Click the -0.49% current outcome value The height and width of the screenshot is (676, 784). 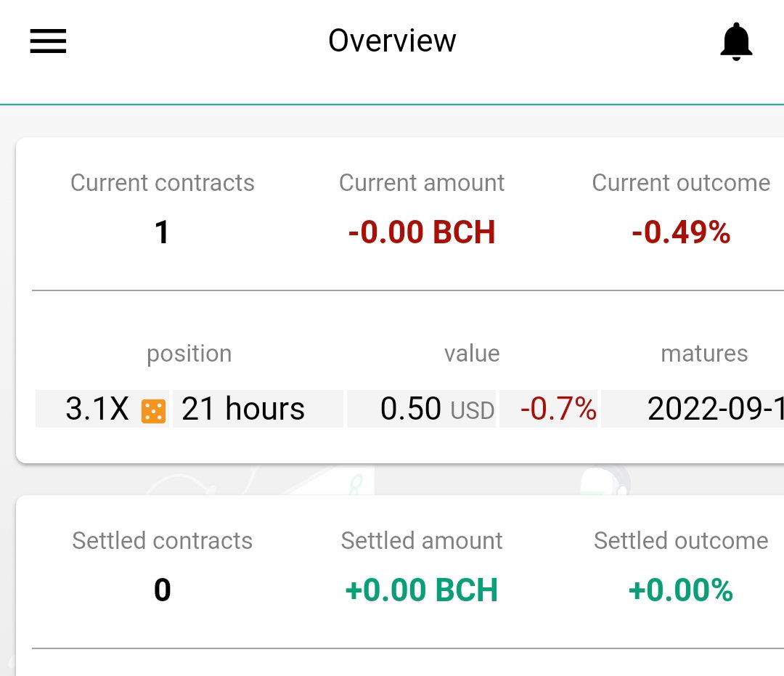(x=681, y=232)
